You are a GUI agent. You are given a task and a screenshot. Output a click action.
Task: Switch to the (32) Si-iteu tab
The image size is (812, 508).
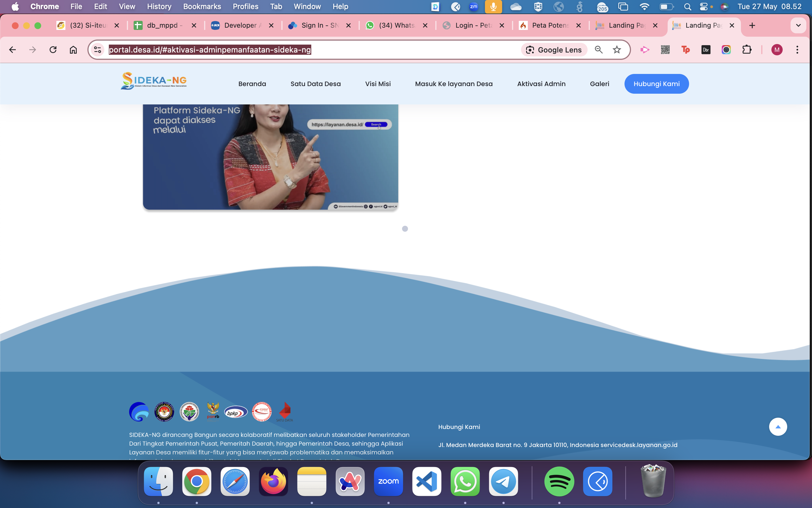(88, 25)
